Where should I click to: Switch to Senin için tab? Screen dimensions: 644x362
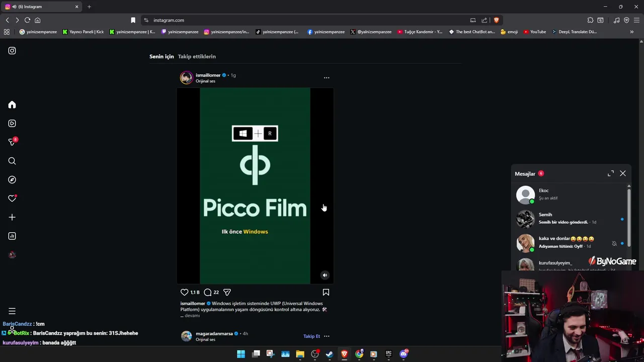click(162, 56)
